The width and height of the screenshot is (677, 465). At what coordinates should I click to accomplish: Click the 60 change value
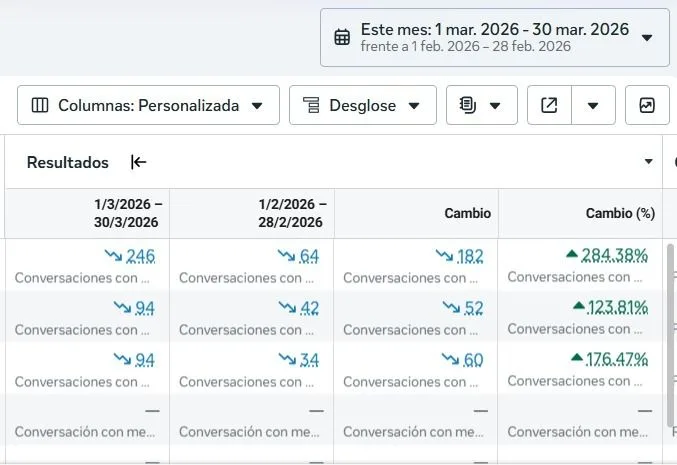tap(473, 360)
